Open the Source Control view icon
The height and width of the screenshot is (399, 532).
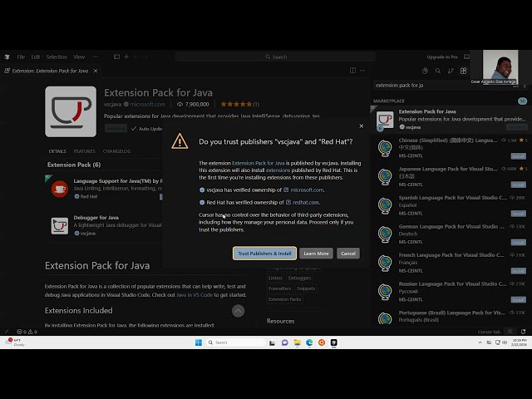(451, 71)
